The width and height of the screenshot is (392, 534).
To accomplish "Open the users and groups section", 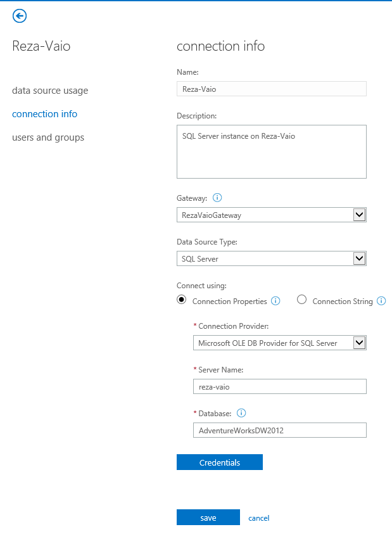I will click(x=48, y=137).
